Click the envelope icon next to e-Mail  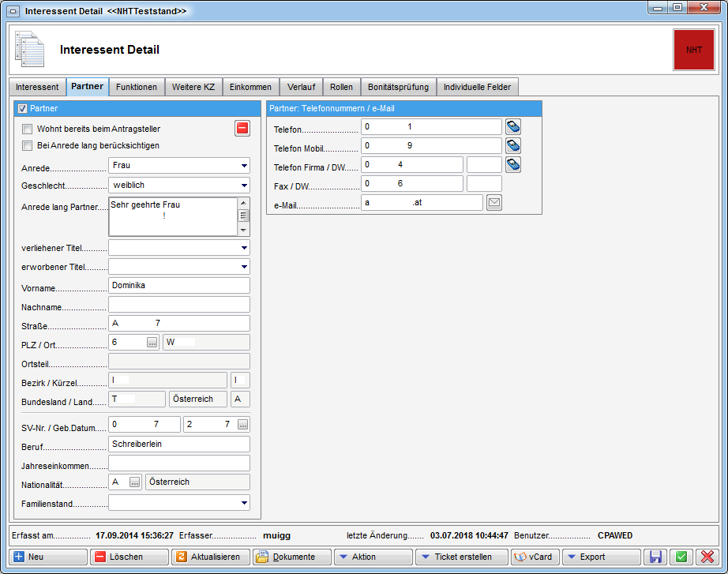494,203
